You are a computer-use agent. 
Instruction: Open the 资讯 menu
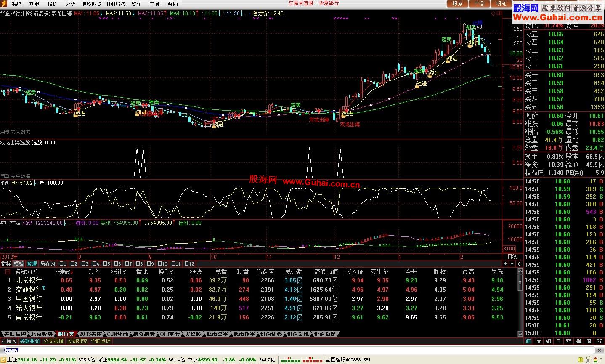pyautogui.click(x=136, y=4)
